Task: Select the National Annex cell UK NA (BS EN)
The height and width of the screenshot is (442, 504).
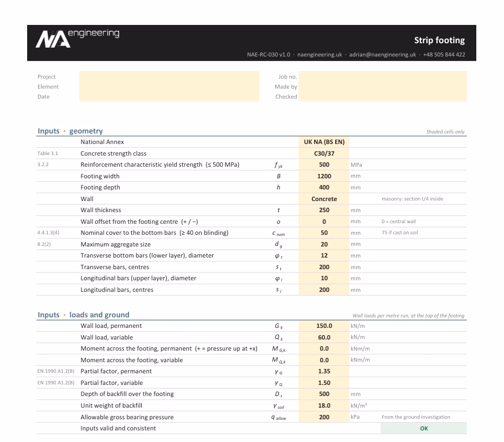Action: [324, 142]
